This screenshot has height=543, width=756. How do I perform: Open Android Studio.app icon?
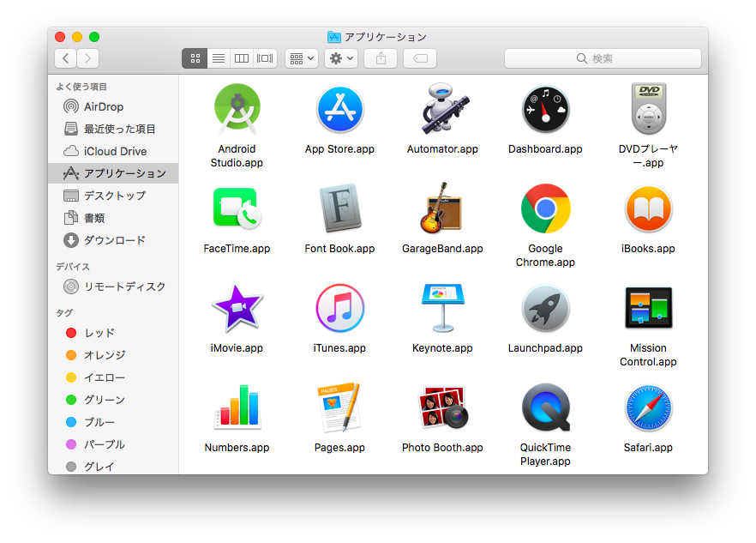coord(237,109)
